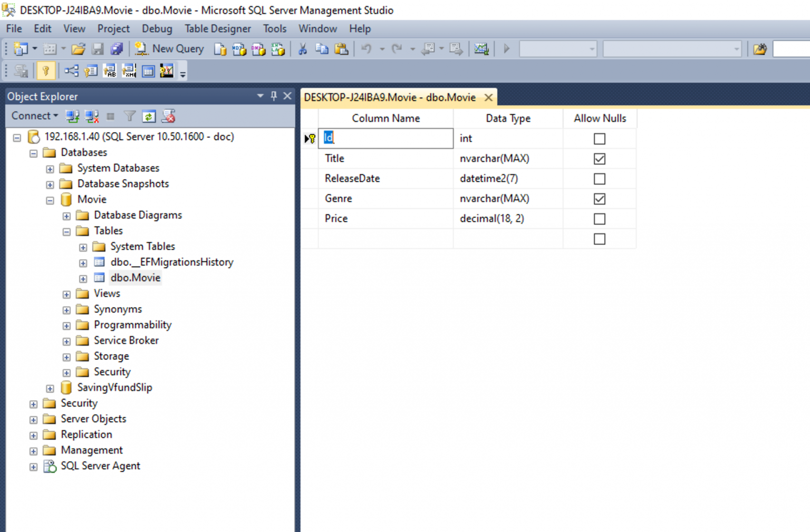
Task: Pin the Object Explorer panel
Action: [x=274, y=96]
